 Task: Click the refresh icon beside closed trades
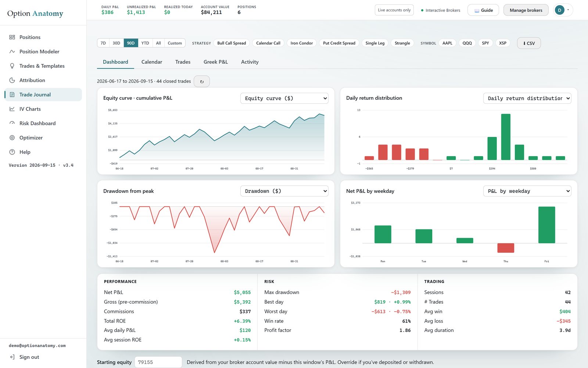click(202, 81)
